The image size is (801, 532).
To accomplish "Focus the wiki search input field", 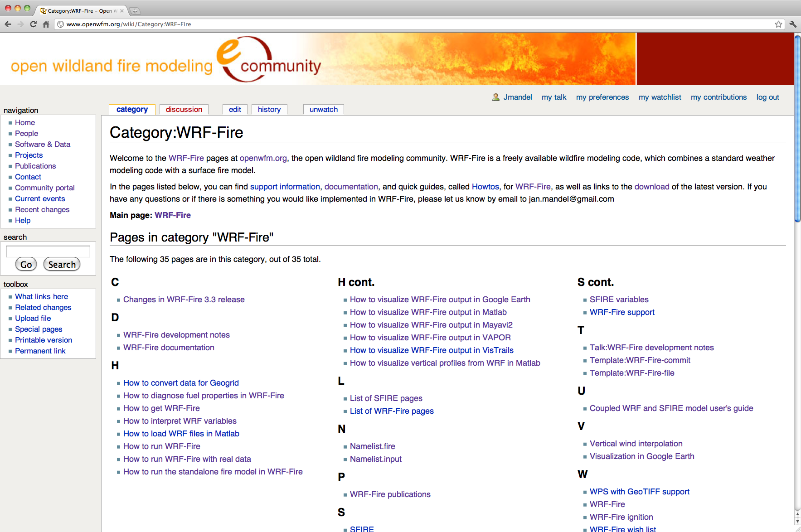I will click(48, 251).
